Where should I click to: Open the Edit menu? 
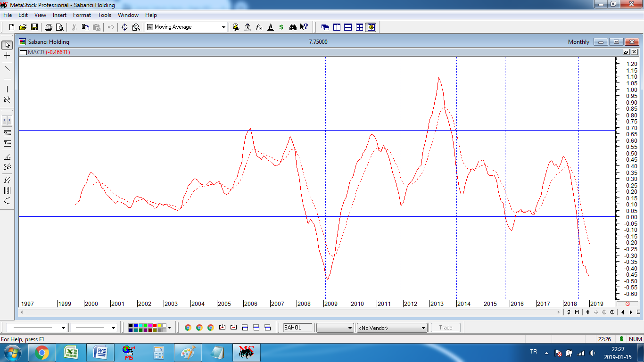pyautogui.click(x=23, y=15)
